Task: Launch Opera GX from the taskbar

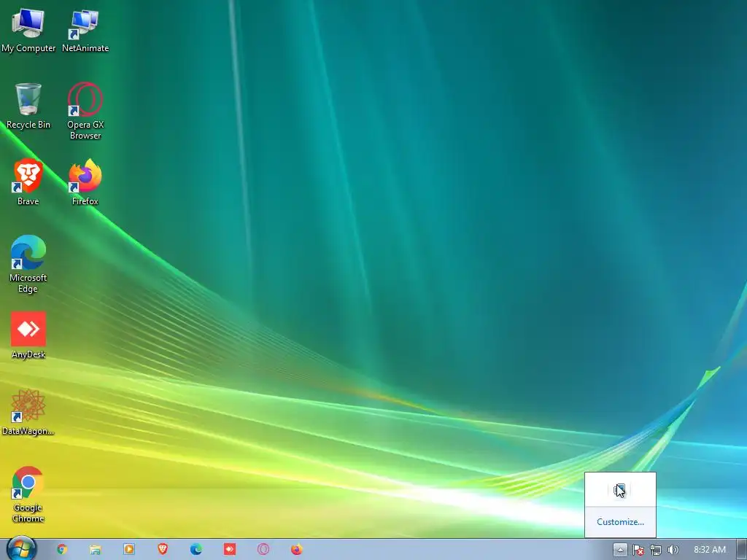Action: pyautogui.click(x=263, y=550)
